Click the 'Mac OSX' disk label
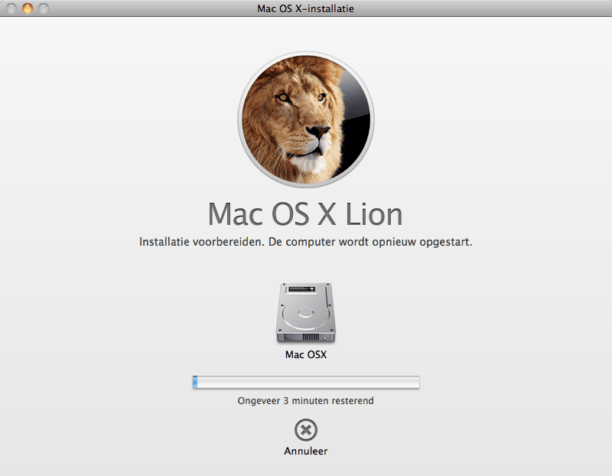612x476 pixels. pyautogui.click(x=306, y=355)
